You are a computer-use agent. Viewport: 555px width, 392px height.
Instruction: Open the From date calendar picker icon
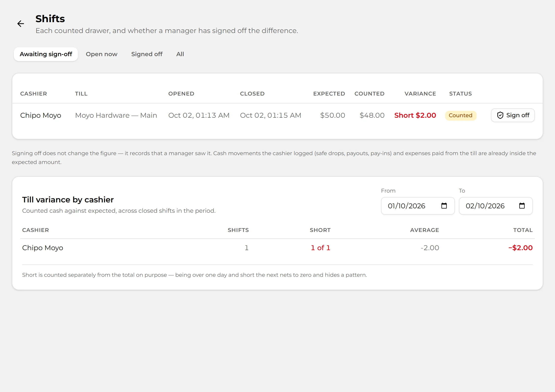pyautogui.click(x=444, y=206)
